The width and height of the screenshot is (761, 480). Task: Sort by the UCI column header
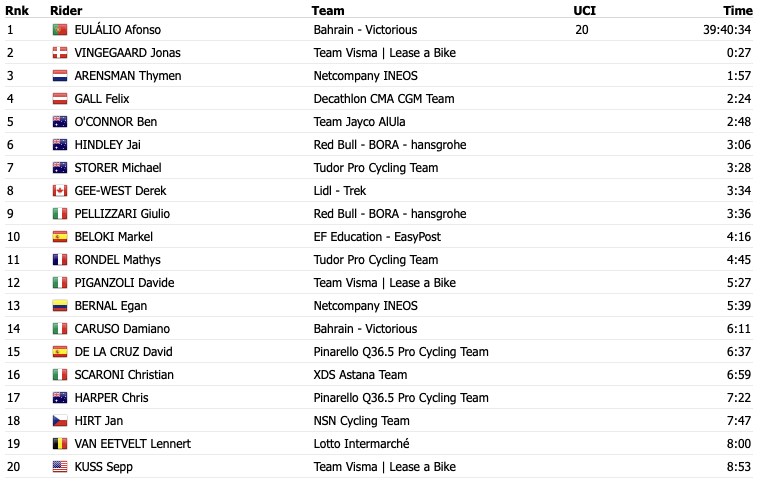point(584,11)
